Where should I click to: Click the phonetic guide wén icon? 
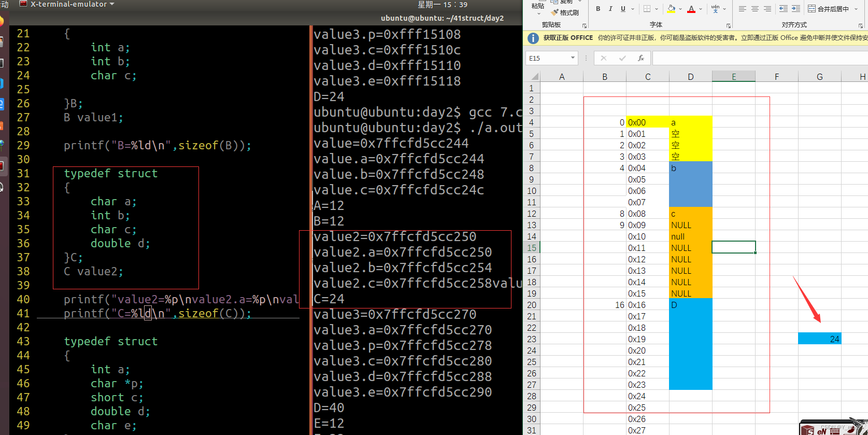716,9
